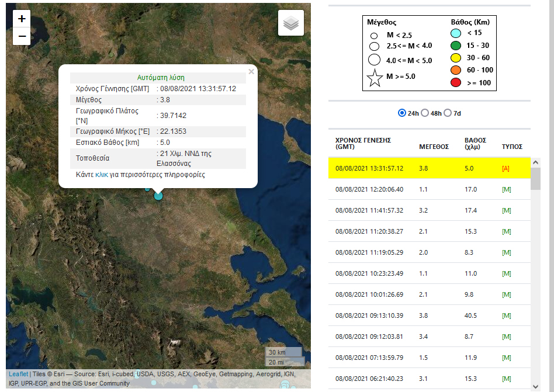Screen dimensions: 554x392
Task: Select the 24h time range
Action: pyautogui.click(x=402, y=113)
